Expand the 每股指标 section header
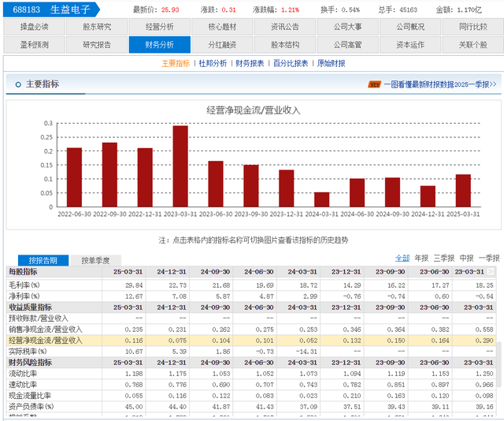This screenshot has width=504, height=421. coord(23,272)
